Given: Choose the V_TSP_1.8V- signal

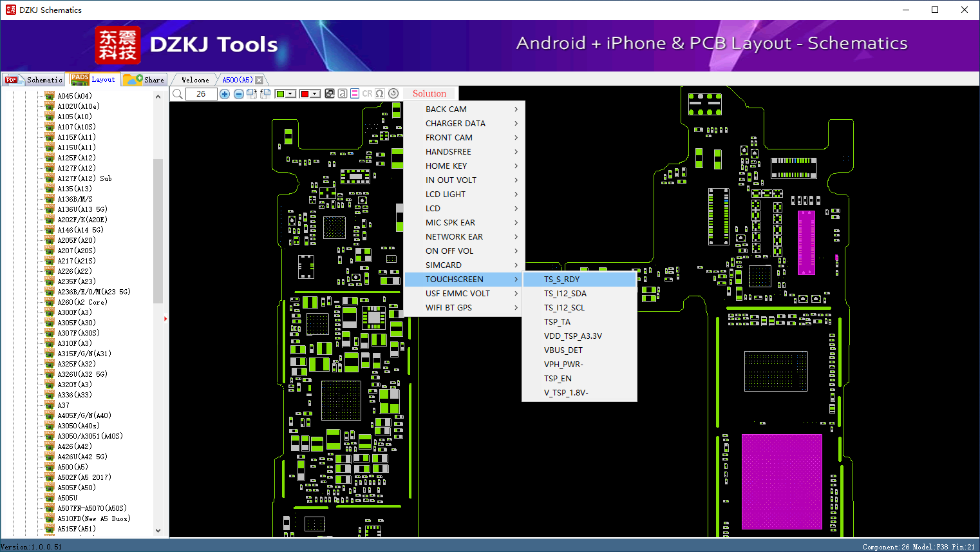Looking at the screenshot, I should pyautogui.click(x=580, y=393).
